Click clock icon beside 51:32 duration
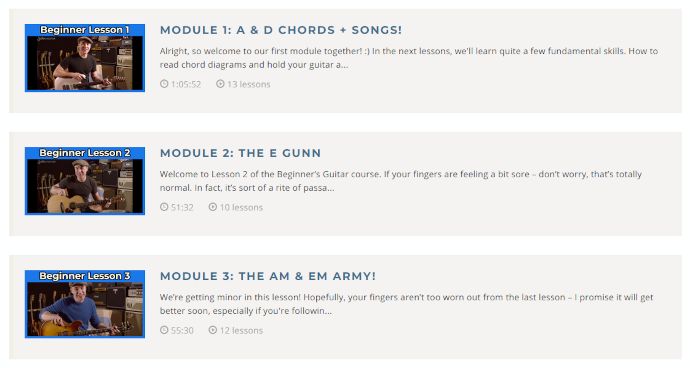The image size is (690, 368). [x=164, y=207]
